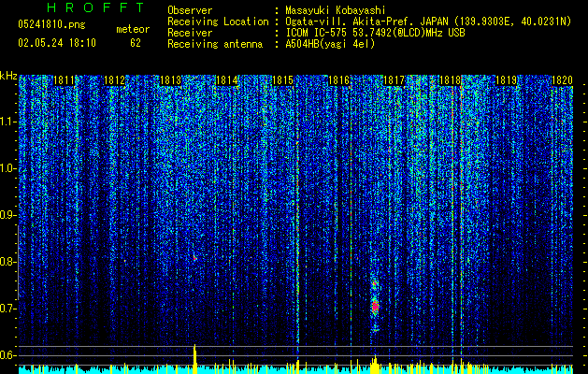Click the kHz axis unit label
The width and height of the screenshot is (588, 374).
pos(8,76)
